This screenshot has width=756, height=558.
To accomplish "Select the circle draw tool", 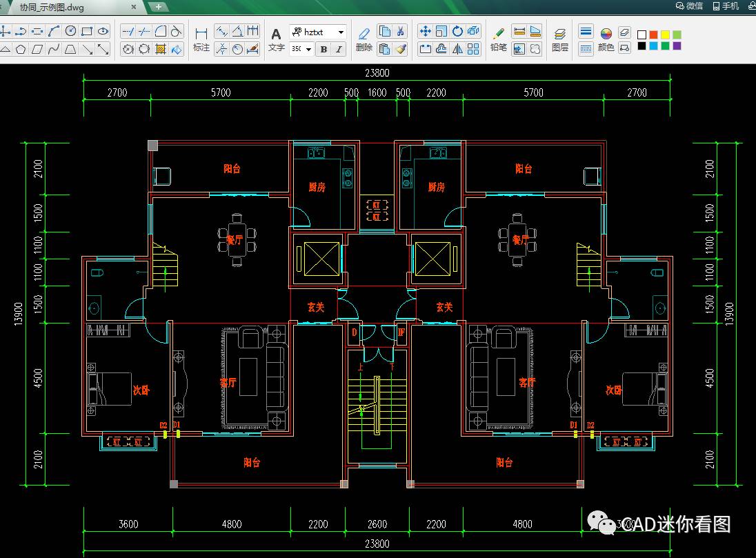I will coord(70,31).
